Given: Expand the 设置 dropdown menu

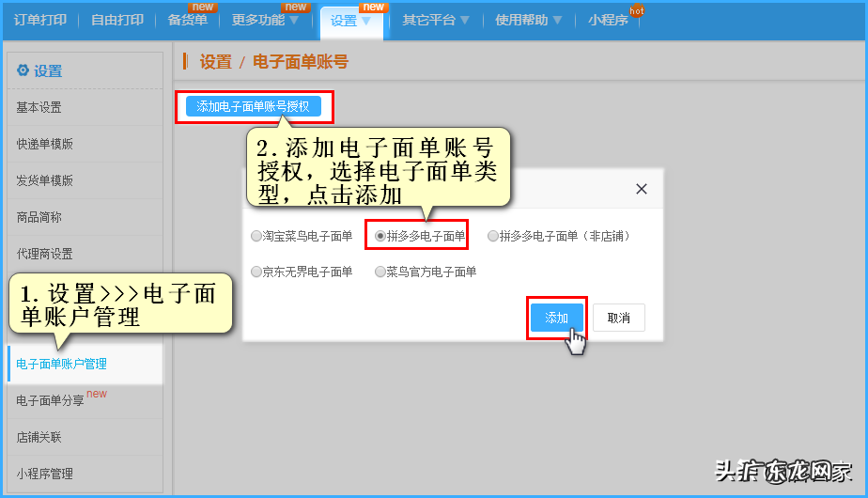Looking at the screenshot, I should click(351, 21).
